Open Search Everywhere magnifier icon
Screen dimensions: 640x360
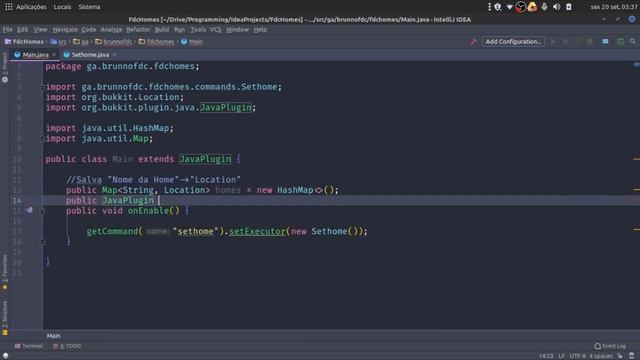pyautogui.click(x=633, y=42)
